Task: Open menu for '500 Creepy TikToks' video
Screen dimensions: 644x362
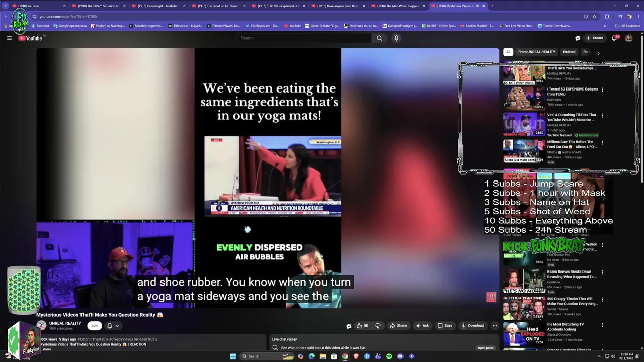Action: click(602, 299)
